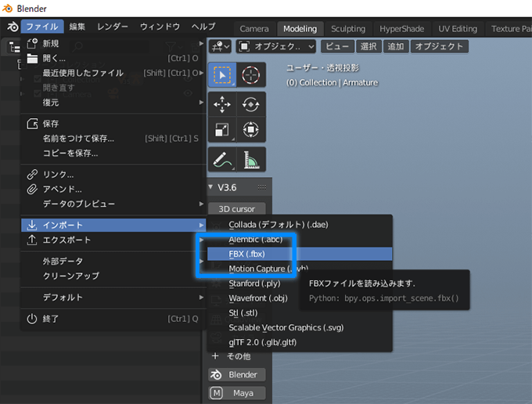Open the 編集 menu
Viewport: 532px width, 404px height.
point(77,27)
